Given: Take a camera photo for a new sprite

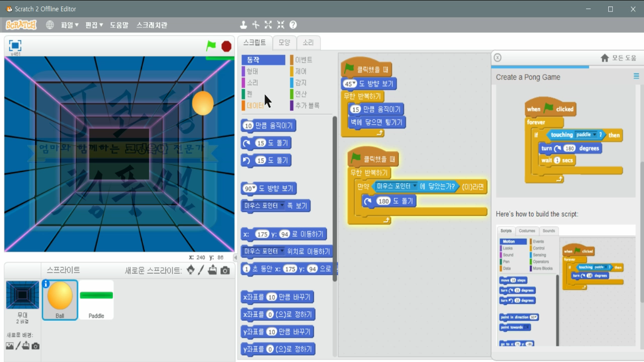Looking at the screenshot, I should (224, 269).
